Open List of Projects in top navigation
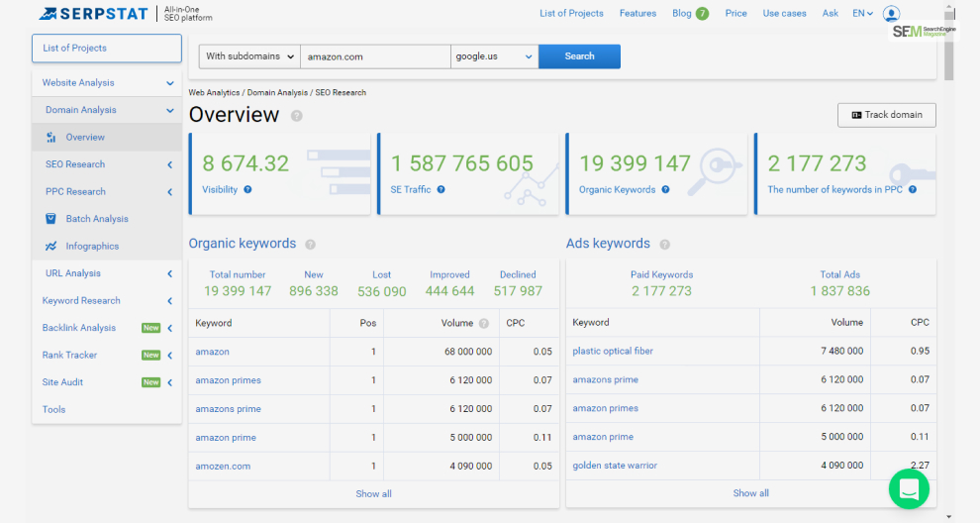The height and width of the screenshot is (523, 980). coord(571,13)
